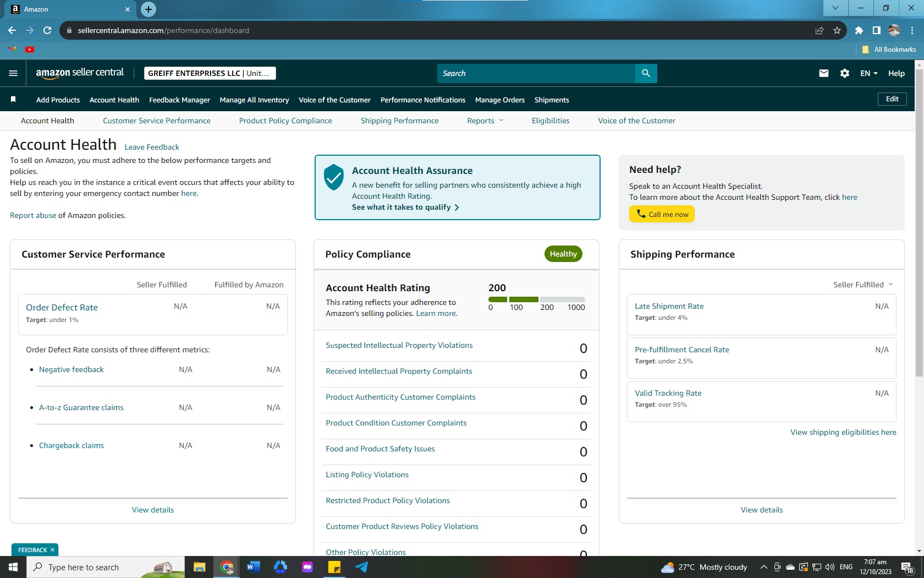Click the Edit button in the nav bar

point(892,99)
